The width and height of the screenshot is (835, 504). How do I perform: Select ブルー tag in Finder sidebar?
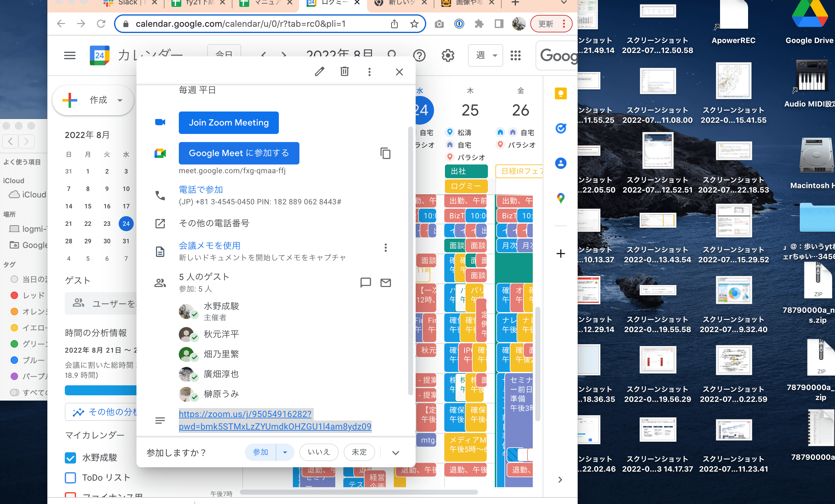coord(28,360)
